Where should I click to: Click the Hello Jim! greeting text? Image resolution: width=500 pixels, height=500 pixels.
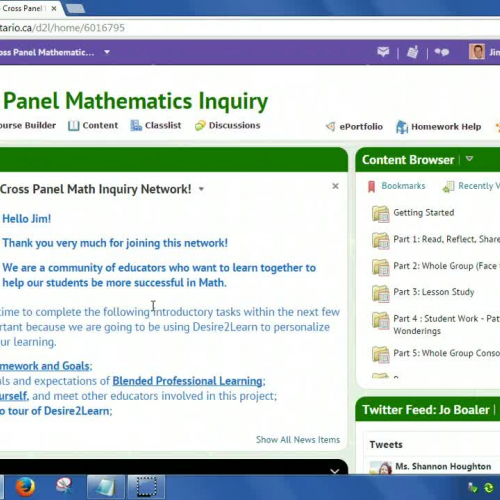[x=27, y=219]
